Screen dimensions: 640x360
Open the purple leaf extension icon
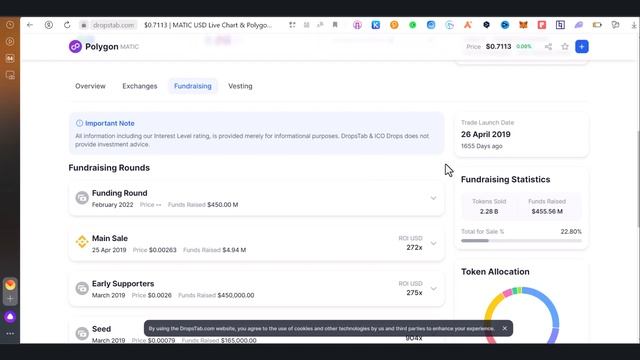click(578, 25)
